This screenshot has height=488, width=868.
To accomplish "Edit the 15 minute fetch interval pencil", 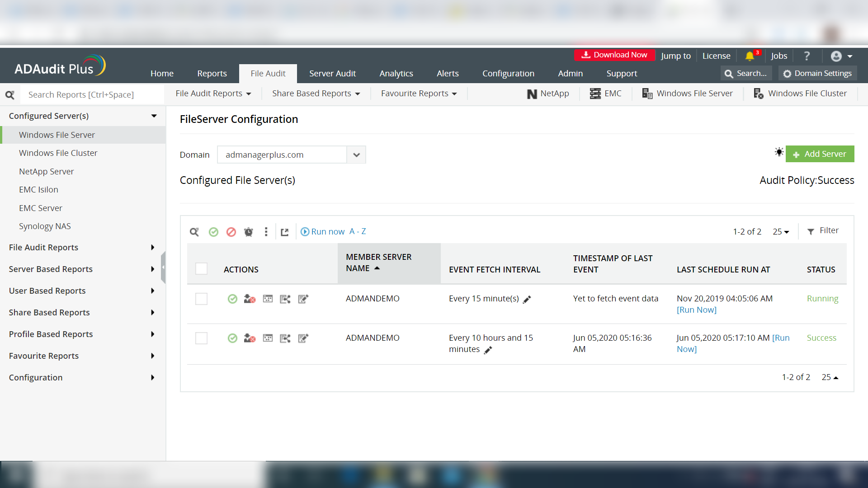I will (527, 299).
